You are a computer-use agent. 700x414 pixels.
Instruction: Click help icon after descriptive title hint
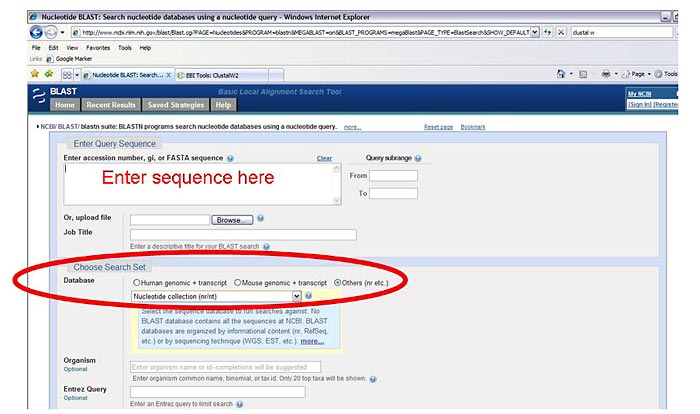pyautogui.click(x=267, y=247)
